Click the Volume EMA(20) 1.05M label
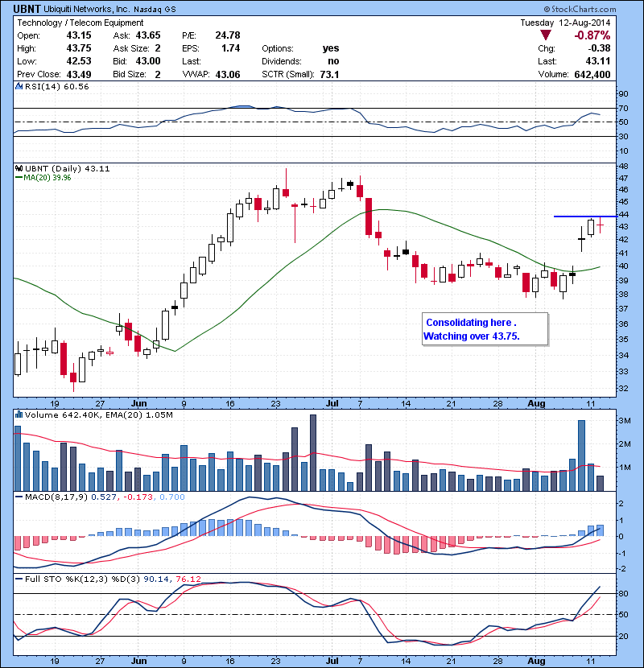 click(x=139, y=414)
